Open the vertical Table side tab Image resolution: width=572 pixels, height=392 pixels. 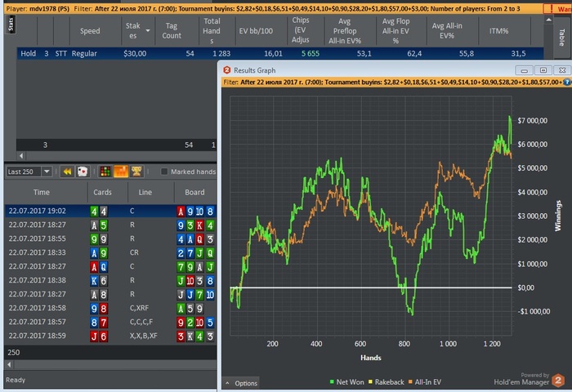coord(562,37)
